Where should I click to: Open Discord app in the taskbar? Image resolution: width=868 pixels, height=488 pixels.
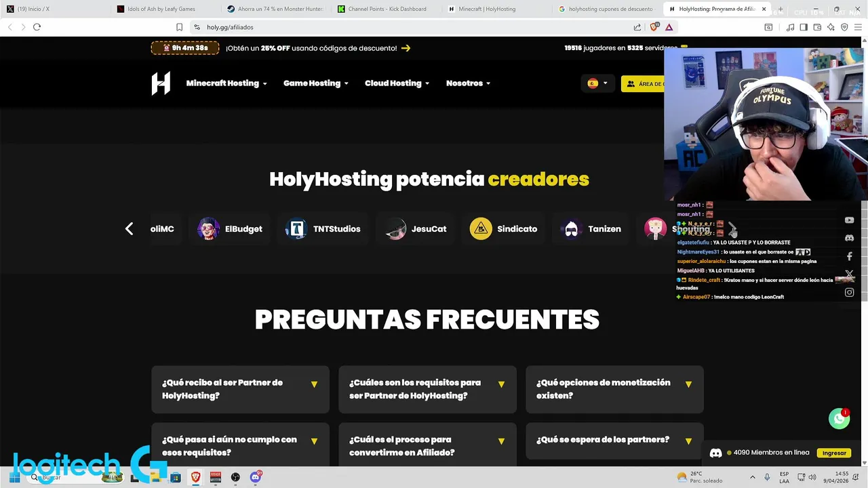click(256, 477)
